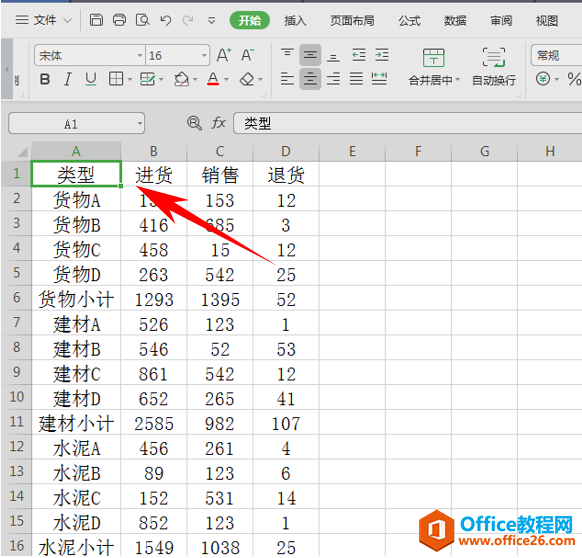The image size is (582, 558).
Task: Click the fill color bucket
Action: 182,79
